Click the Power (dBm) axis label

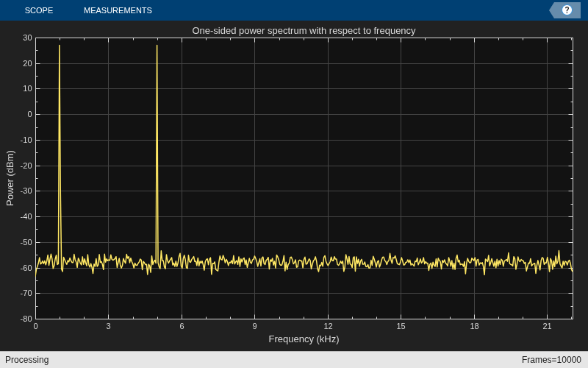[10, 178]
